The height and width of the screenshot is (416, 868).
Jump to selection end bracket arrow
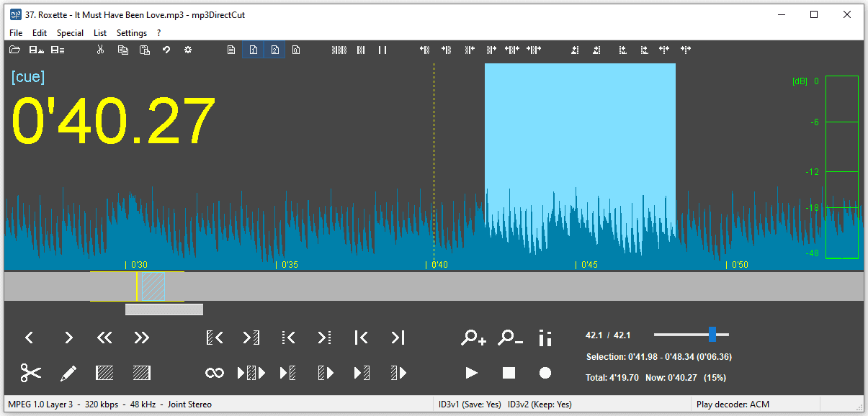click(251, 337)
